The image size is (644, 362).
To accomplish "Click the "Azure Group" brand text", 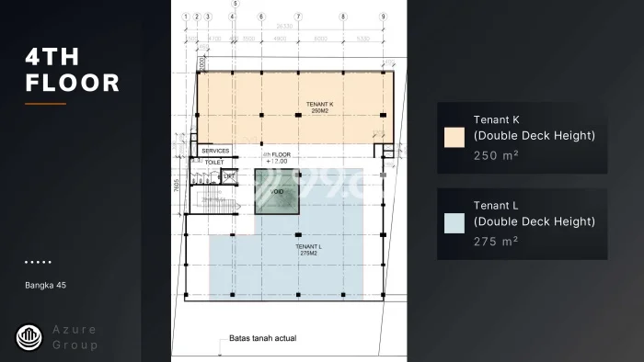I will [75, 337].
